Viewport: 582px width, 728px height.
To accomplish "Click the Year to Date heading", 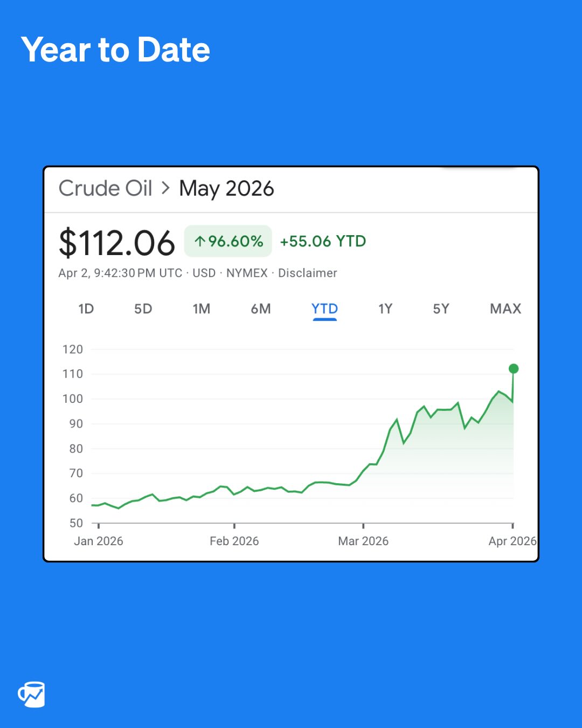I will pyautogui.click(x=115, y=50).
